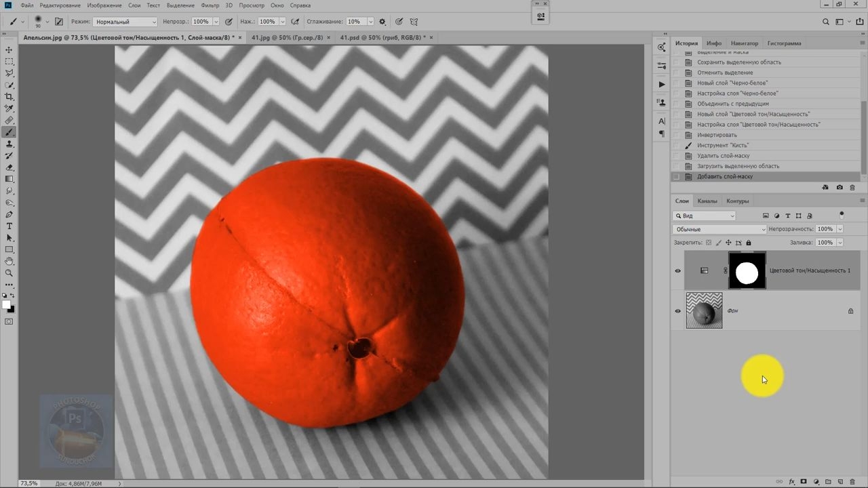Screen dimensions: 868x488
Task: Click the foreground color swatch
Action: click(7, 305)
